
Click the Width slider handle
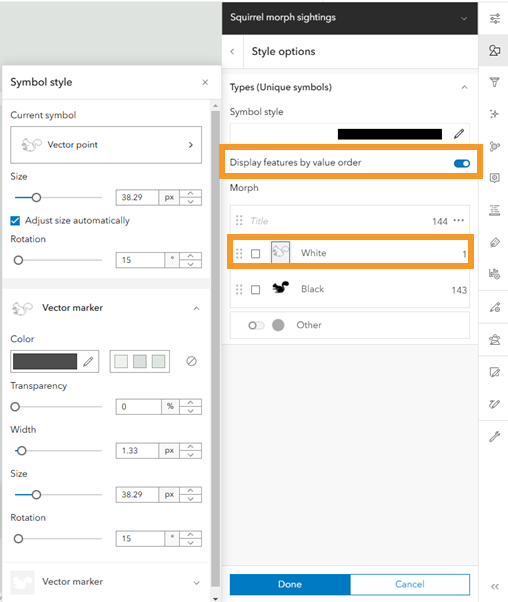pyautogui.click(x=22, y=451)
